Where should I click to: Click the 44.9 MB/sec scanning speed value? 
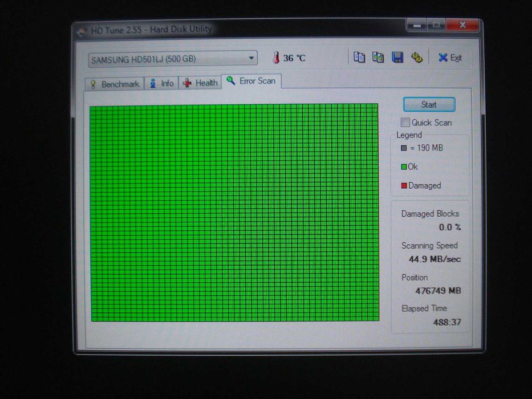(434, 259)
